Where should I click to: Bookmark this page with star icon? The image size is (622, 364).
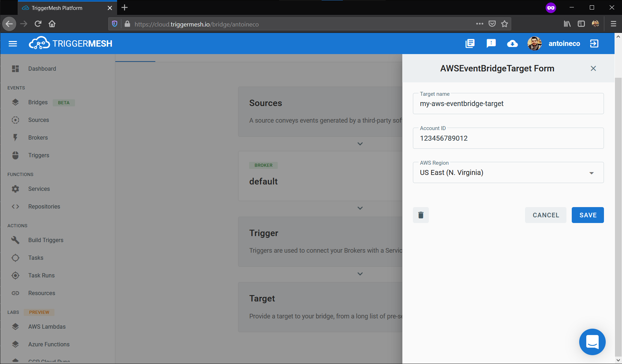[505, 24]
